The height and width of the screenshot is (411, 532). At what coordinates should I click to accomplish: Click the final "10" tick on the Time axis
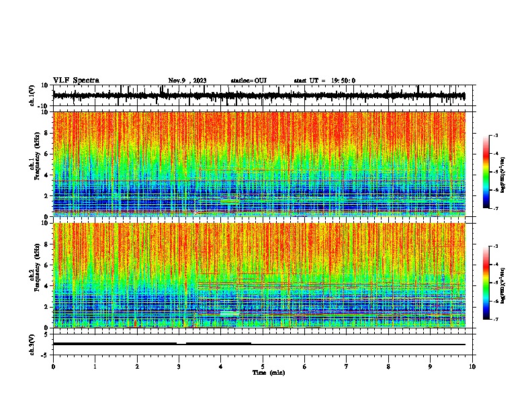[472, 367]
